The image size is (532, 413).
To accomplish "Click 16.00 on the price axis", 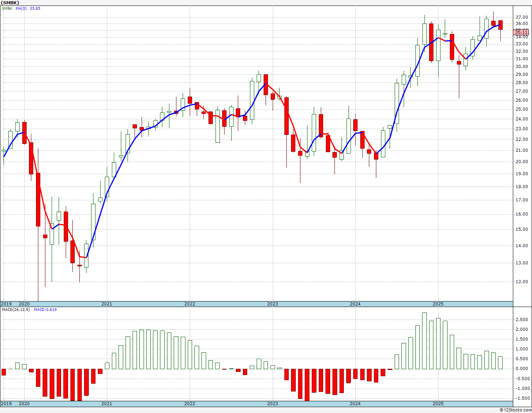I will [x=522, y=214].
